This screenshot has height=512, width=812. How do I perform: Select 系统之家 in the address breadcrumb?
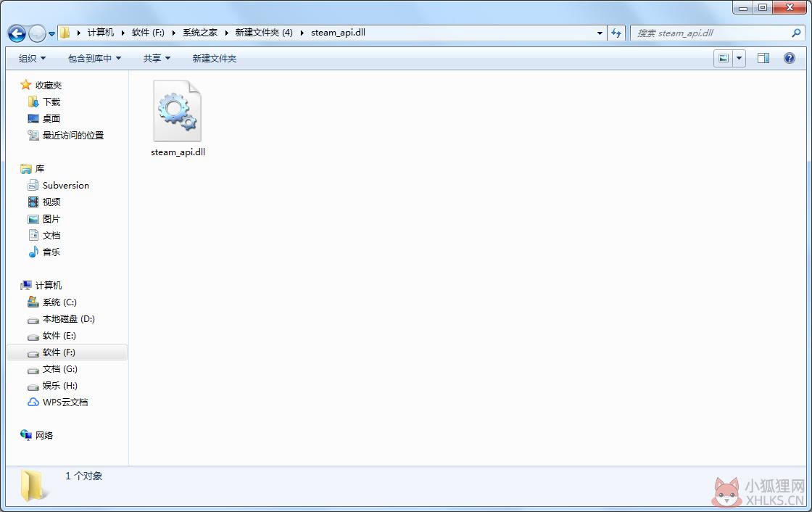pos(200,33)
